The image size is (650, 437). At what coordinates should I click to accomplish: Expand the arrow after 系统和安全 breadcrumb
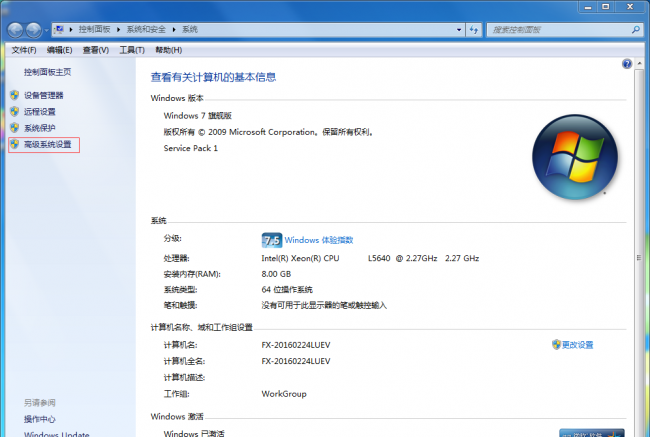point(174,29)
